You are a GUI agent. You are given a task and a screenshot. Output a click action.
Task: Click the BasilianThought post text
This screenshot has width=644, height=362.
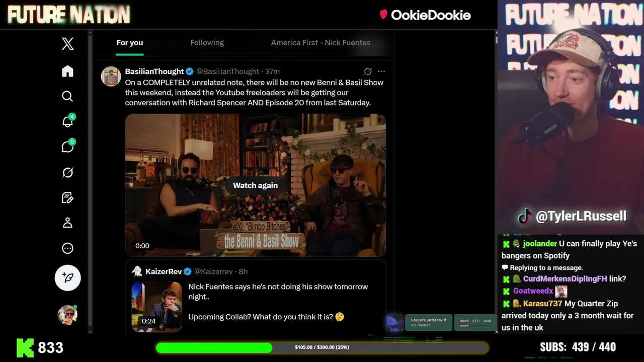pos(254,93)
